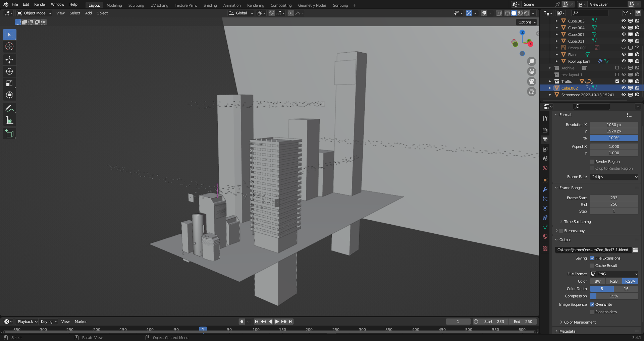Viewport: 644px width, 341px height.
Task: Open Global transform orientation dropdown
Action: coord(241,13)
